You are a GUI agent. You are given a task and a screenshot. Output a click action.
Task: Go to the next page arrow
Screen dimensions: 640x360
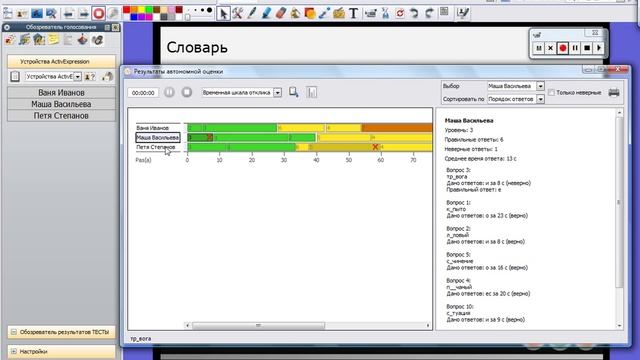83,13
